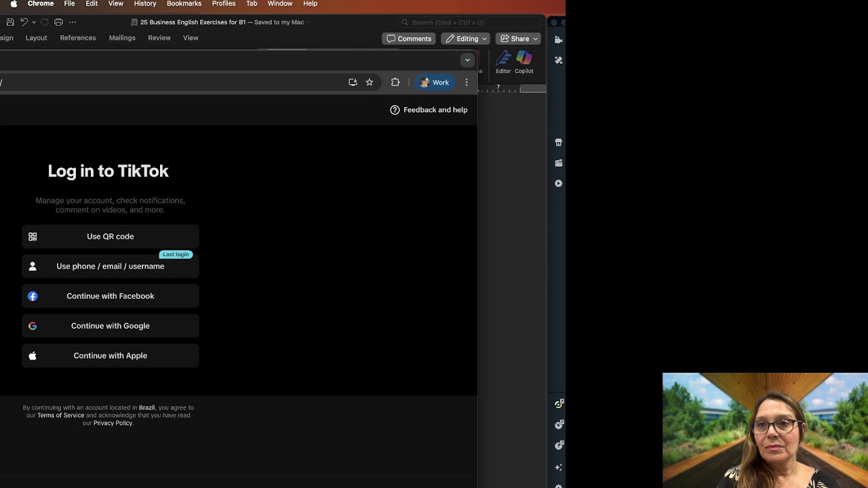The image size is (868, 488).
Task: Open the Help menu
Action: (310, 4)
